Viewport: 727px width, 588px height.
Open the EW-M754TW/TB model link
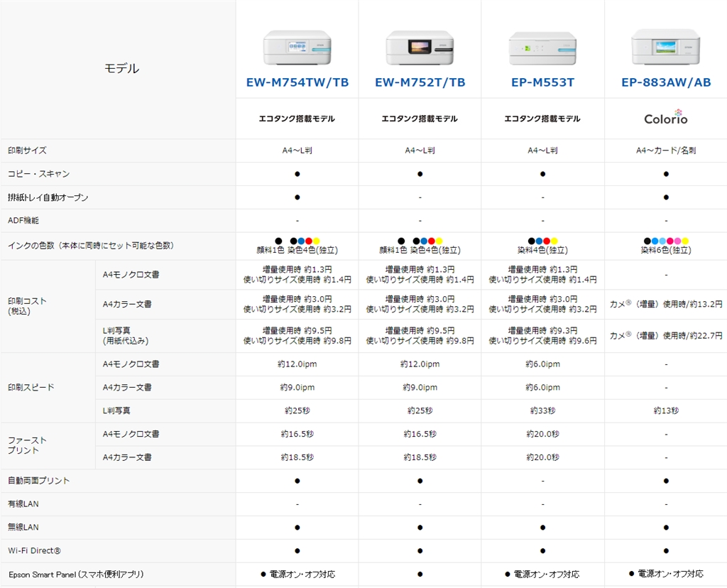coord(297,82)
